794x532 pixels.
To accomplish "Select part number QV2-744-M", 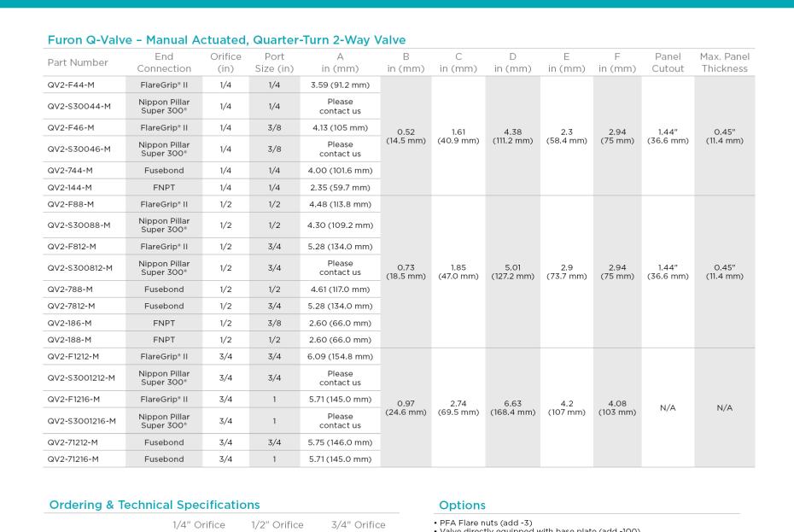I will pyautogui.click(x=70, y=170).
